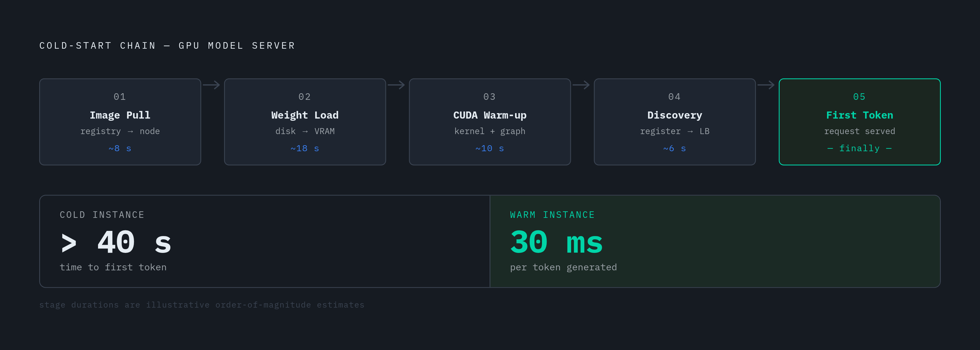Click the '~10 s' duration value

[490, 148]
